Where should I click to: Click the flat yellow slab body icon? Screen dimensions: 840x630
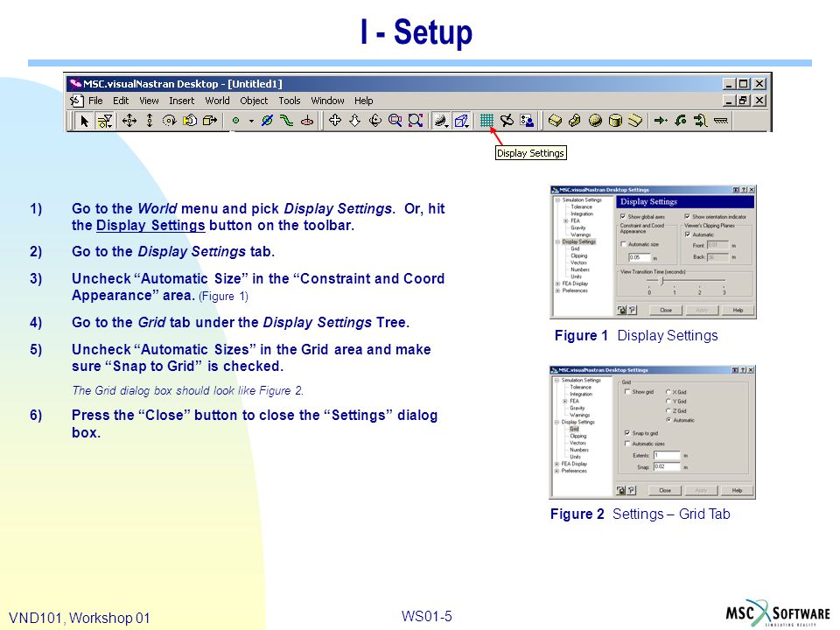635,121
